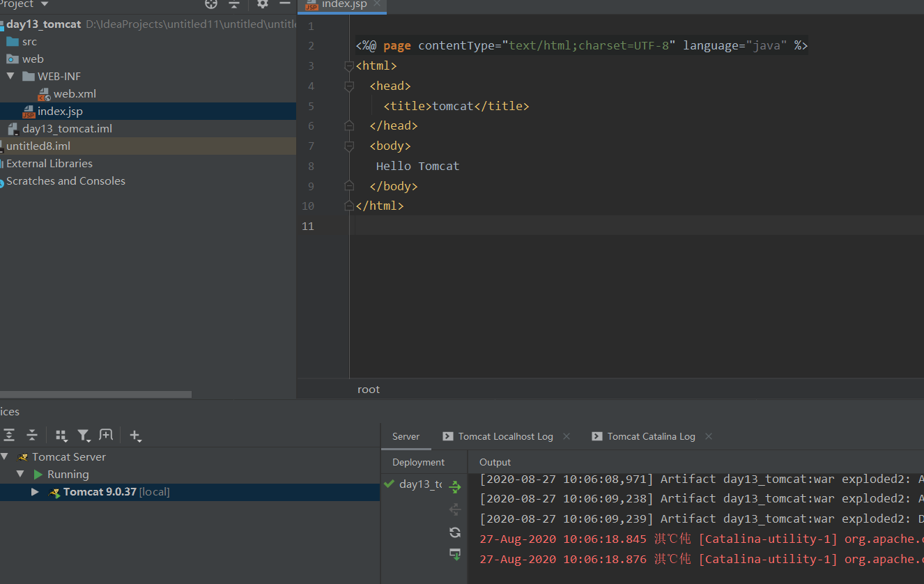Close the Tomcat Localhost Log tab

coord(567,436)
